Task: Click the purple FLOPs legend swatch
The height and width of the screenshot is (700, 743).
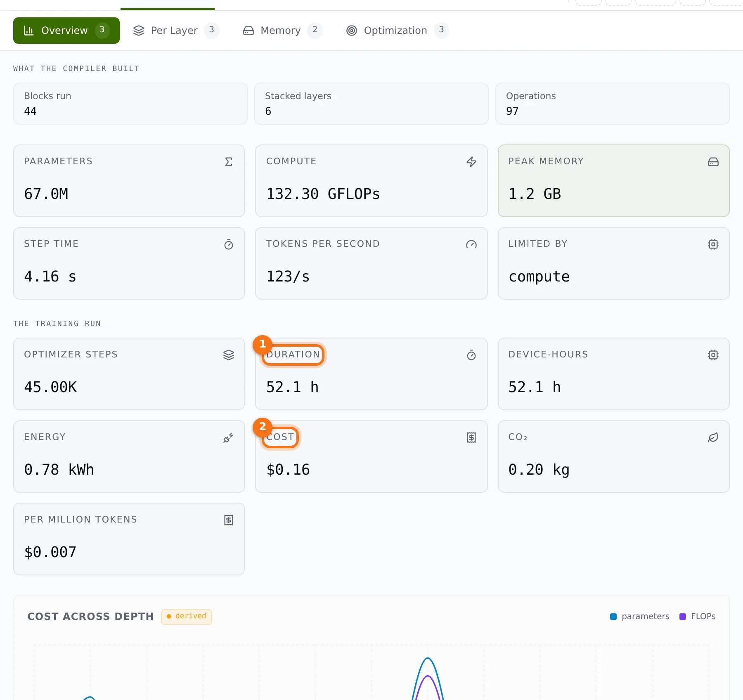Action: click(x=683, y=617)
